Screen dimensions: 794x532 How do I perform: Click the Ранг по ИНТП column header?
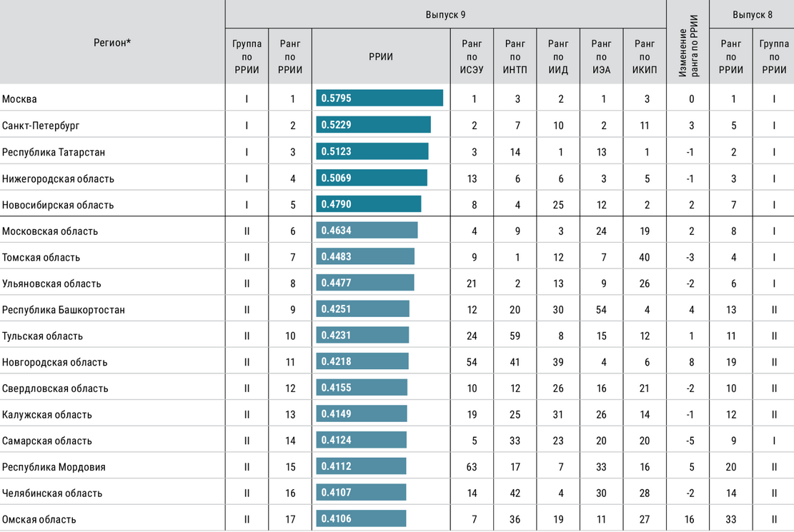(x=515, y=57)
